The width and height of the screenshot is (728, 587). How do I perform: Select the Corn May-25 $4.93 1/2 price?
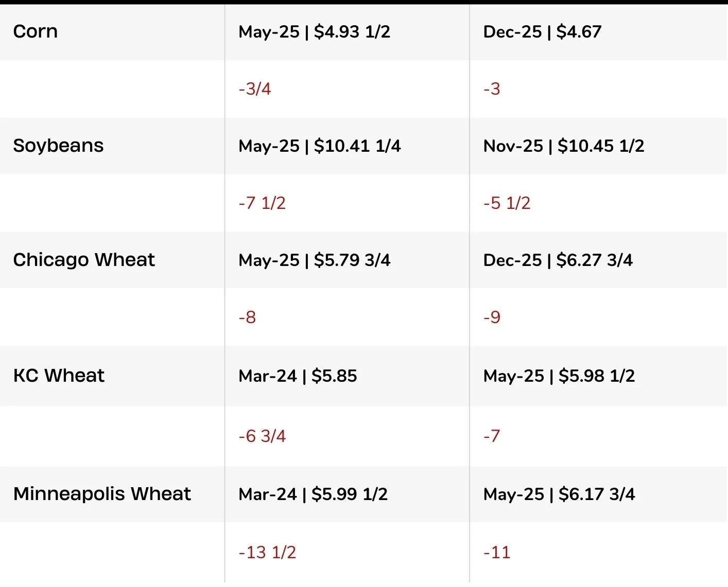pos(315,32)
